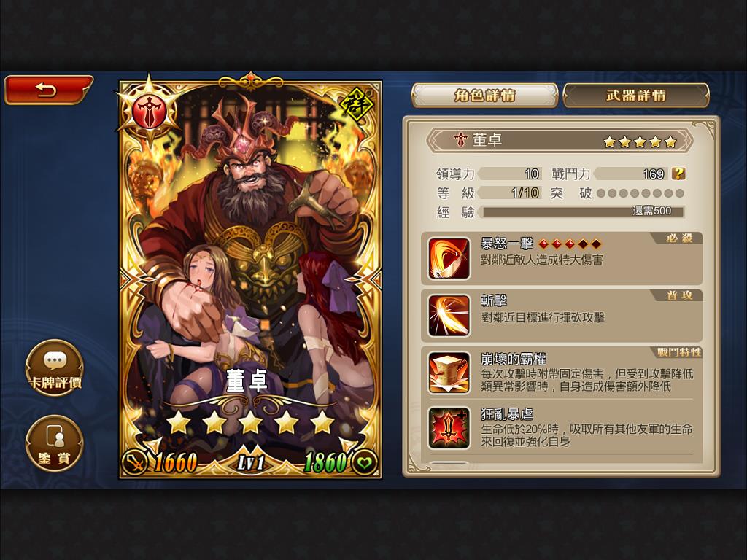The width and height of the screenshot is (747, 560).
Task: Select 暴怒一擊 skill icon
Action: point(449,258)
